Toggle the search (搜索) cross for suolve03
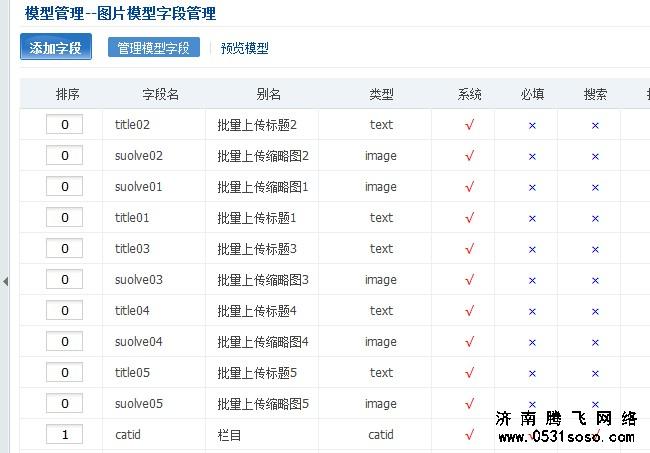The image size is (650, 453). (595, 281)
